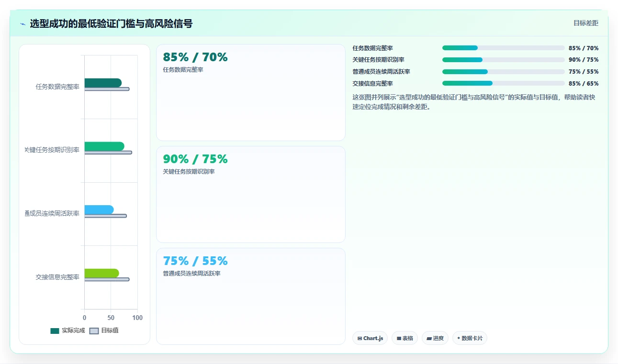618x364 pixels.
Task: Click the 90% / 75% data card
Action: (x=250, y=195)
